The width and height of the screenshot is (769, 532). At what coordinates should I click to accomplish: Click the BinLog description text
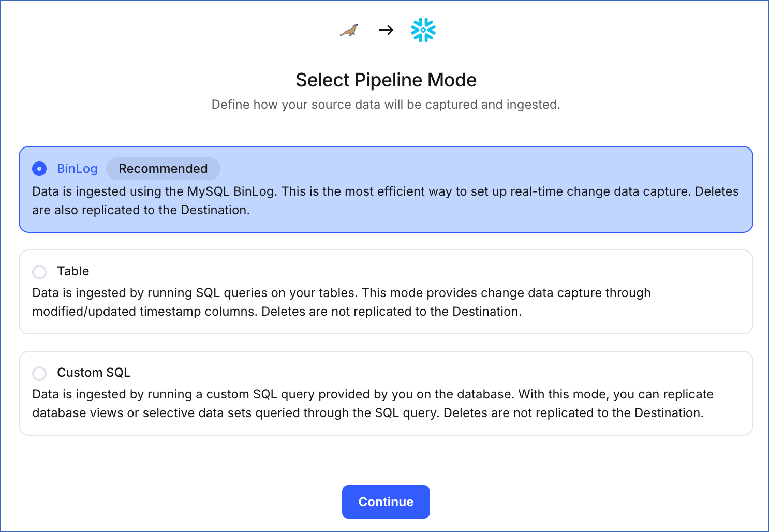tap(386, 200)
